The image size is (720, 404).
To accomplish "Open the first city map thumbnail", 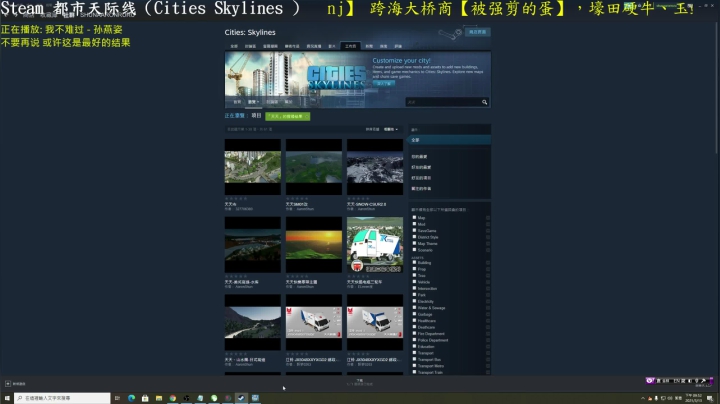I will click(x=253, y=167).
